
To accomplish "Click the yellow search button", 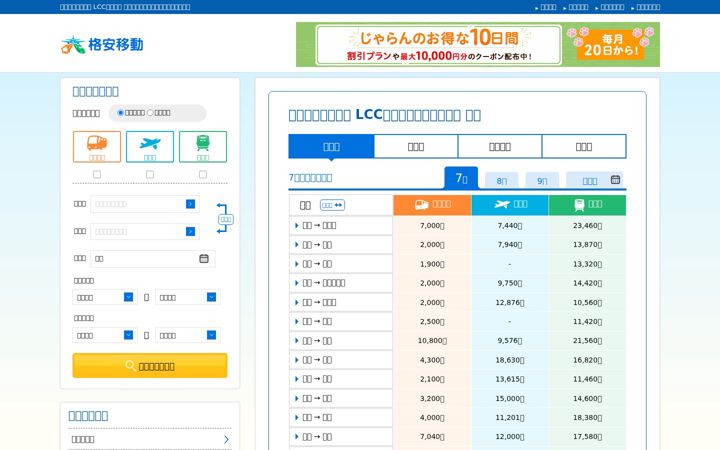I will click(150, 366).
